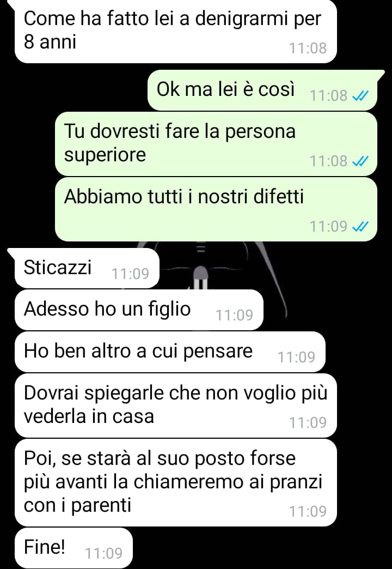Select the 'Fine!' message bubble
Screen dimensions: 392x569
click(x=73, y=548)
